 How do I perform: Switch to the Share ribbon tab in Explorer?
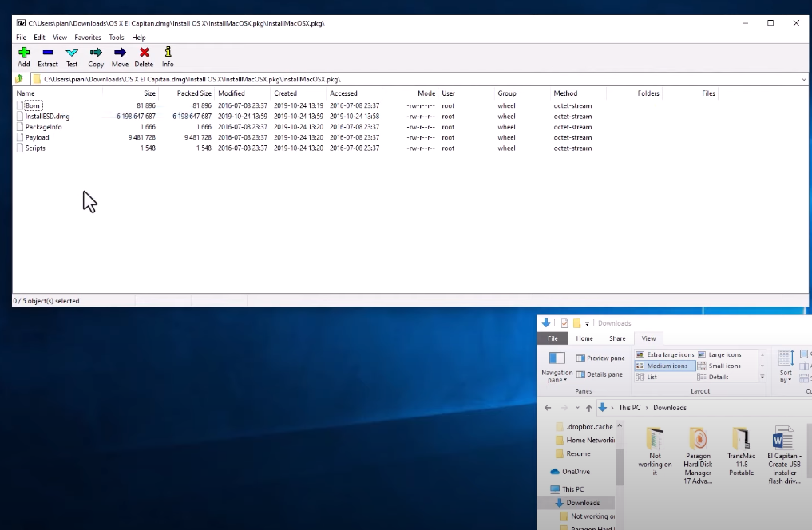point(617,338)
